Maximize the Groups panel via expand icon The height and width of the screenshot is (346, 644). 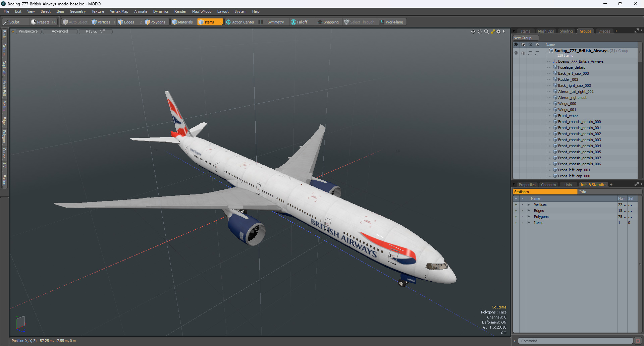pos(636,31)
